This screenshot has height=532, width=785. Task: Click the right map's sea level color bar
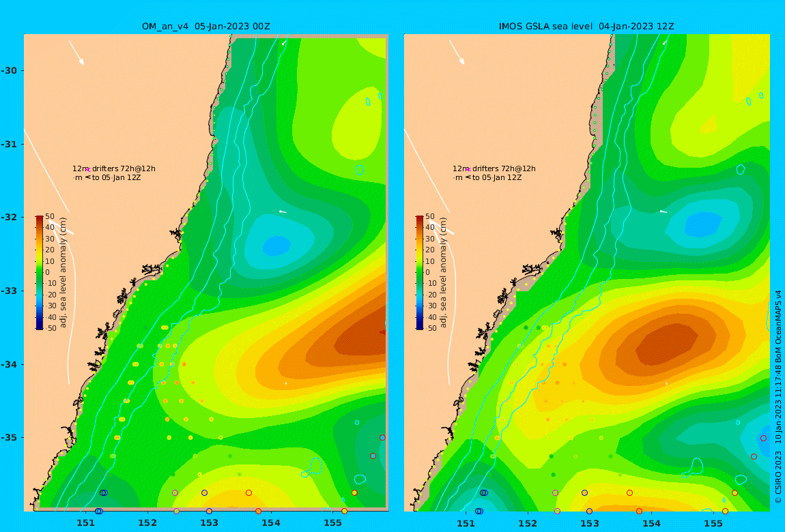click(420, 273)
